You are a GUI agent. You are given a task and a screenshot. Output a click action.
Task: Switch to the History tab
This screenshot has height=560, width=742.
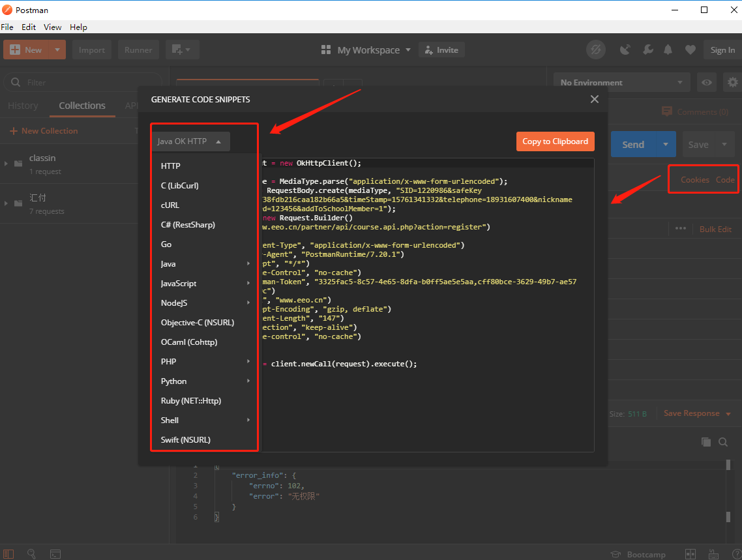pos(23,106)
